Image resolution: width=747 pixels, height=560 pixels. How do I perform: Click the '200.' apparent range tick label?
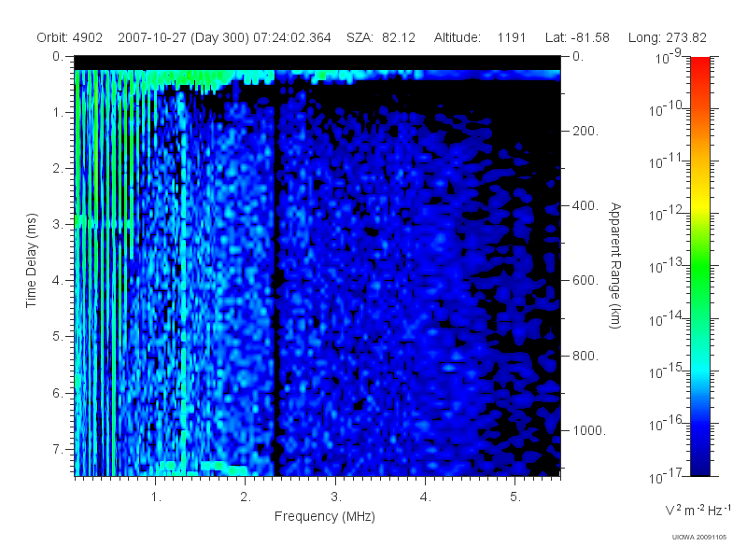(x=585, y=131)
